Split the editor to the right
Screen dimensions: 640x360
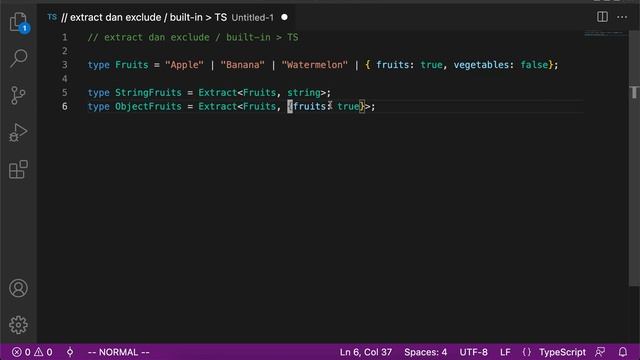click(x=602, y=17)
